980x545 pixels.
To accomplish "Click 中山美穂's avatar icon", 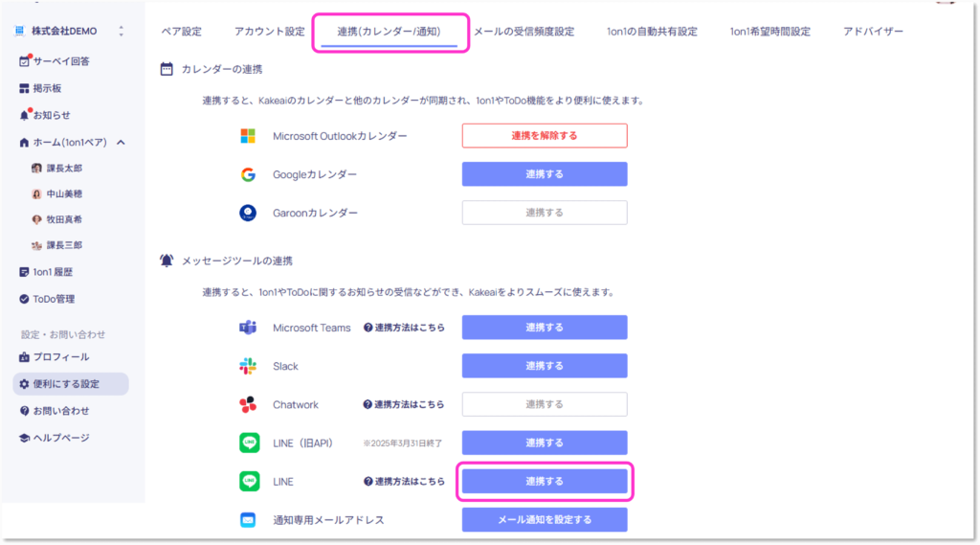I will click(37, 194).
